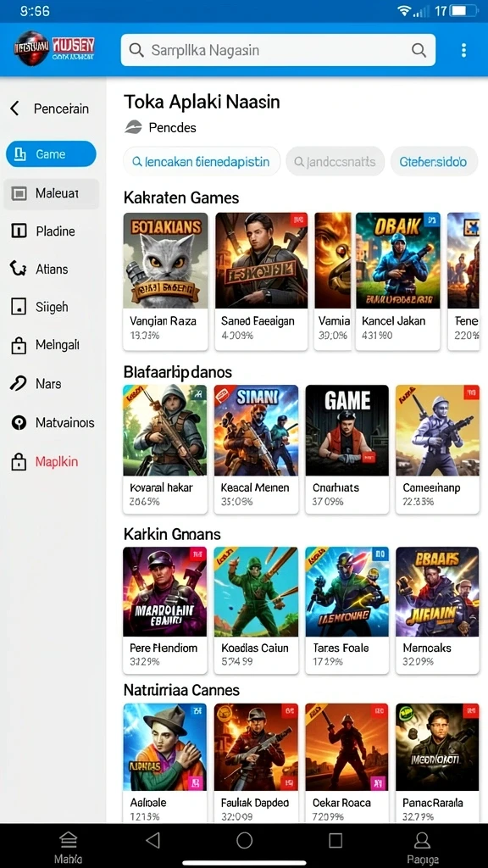Click the red Maplkin lock icon

click(x=19, y=462)
